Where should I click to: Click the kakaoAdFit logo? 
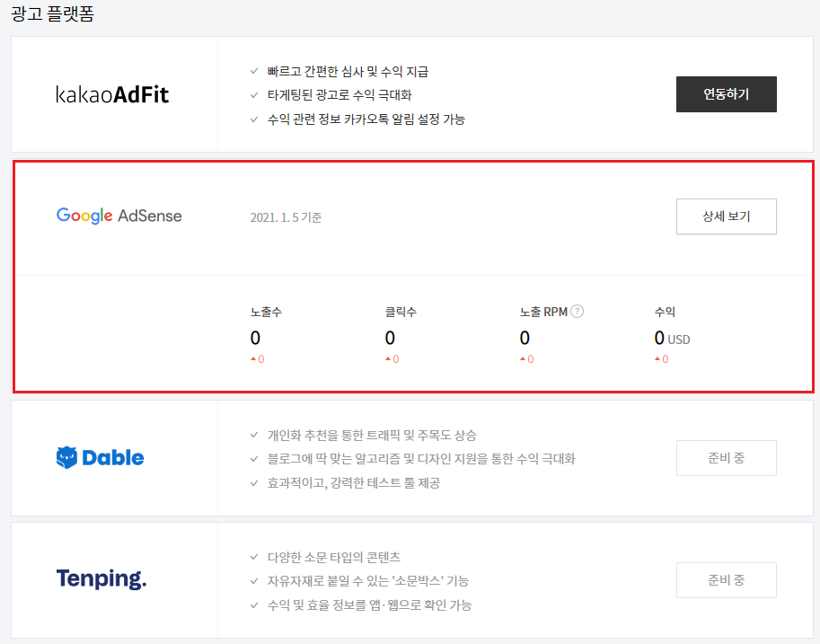pos(112,94)
